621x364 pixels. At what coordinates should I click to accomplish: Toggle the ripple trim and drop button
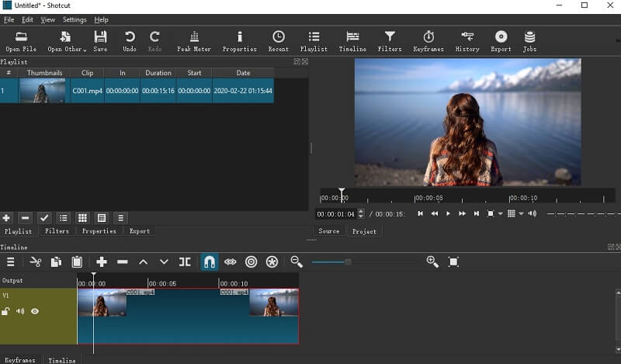click(251, 262)
